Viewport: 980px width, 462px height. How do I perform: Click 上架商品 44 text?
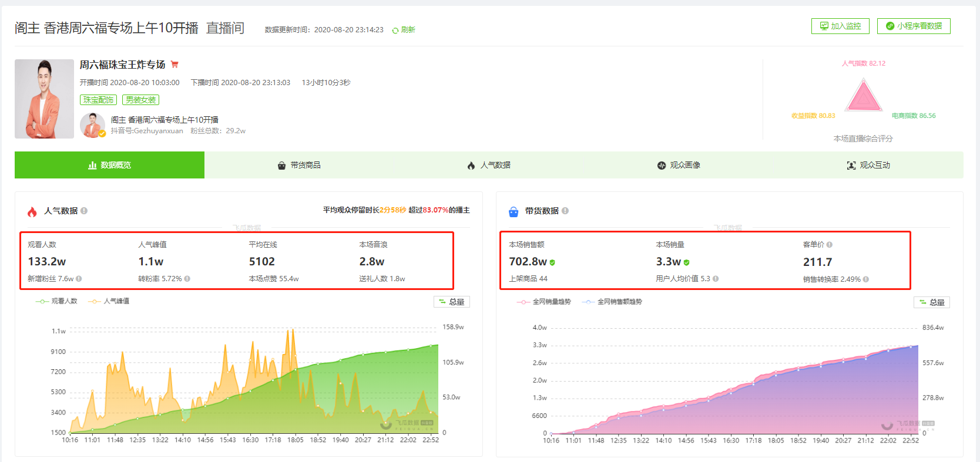[528, 279]
